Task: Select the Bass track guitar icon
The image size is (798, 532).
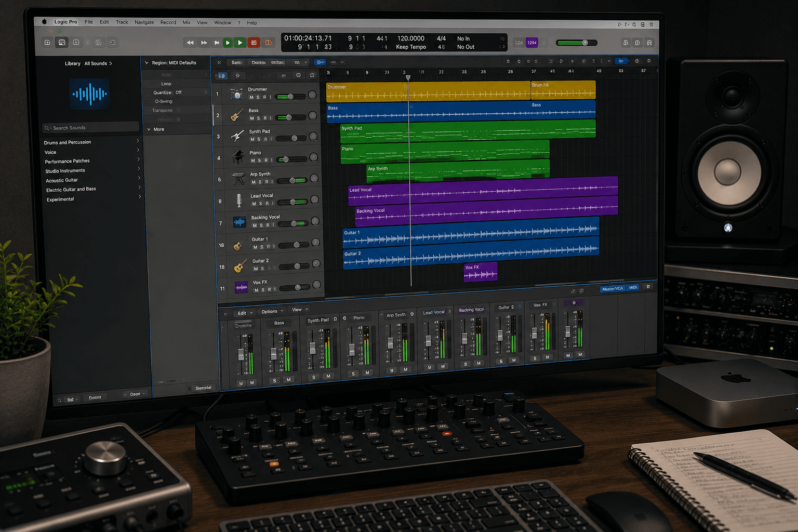Action: pyautogui.click(x=237, y=115)
